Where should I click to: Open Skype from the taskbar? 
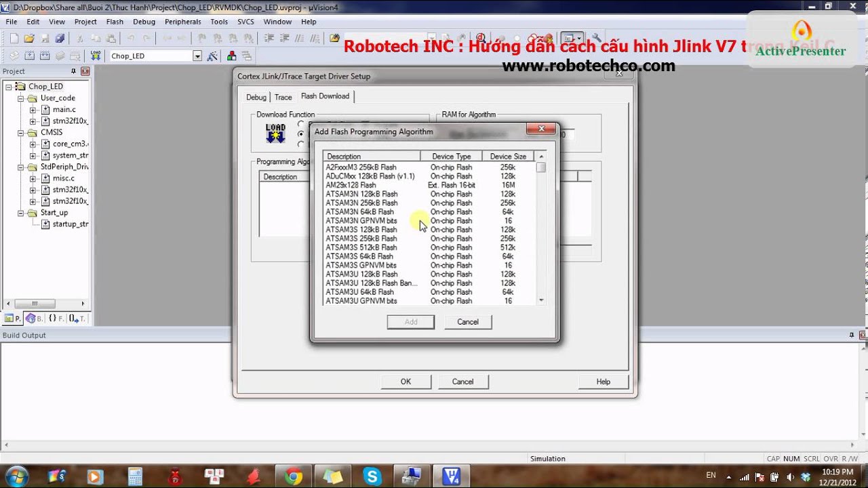372,476
